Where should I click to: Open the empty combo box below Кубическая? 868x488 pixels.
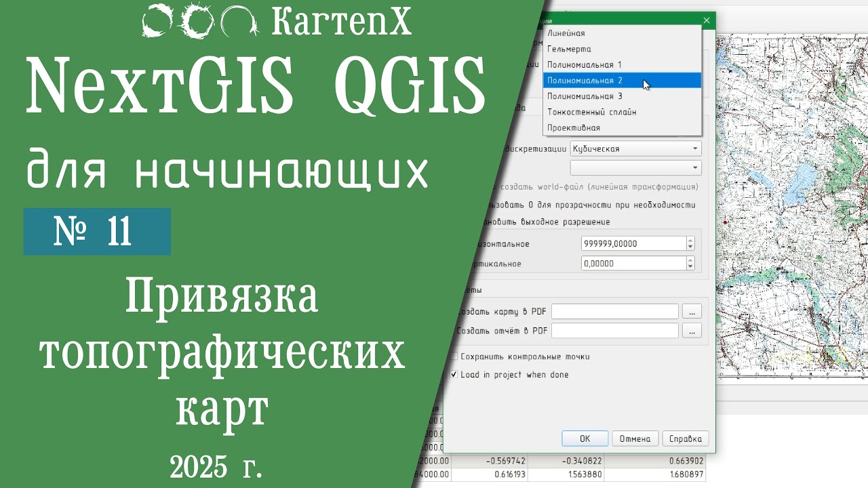[635, 167]
